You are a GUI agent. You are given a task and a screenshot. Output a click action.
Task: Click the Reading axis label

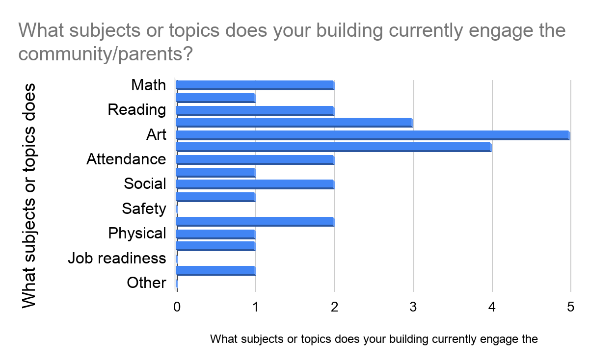pyautogui.click(x=137, y=110)
